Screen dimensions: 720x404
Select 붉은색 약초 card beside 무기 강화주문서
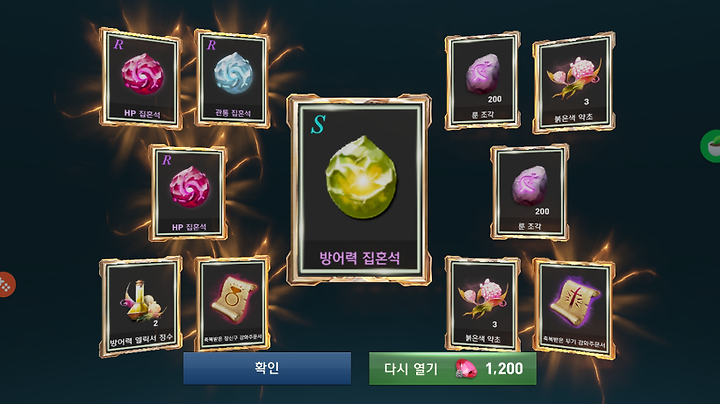coord(483,304)
